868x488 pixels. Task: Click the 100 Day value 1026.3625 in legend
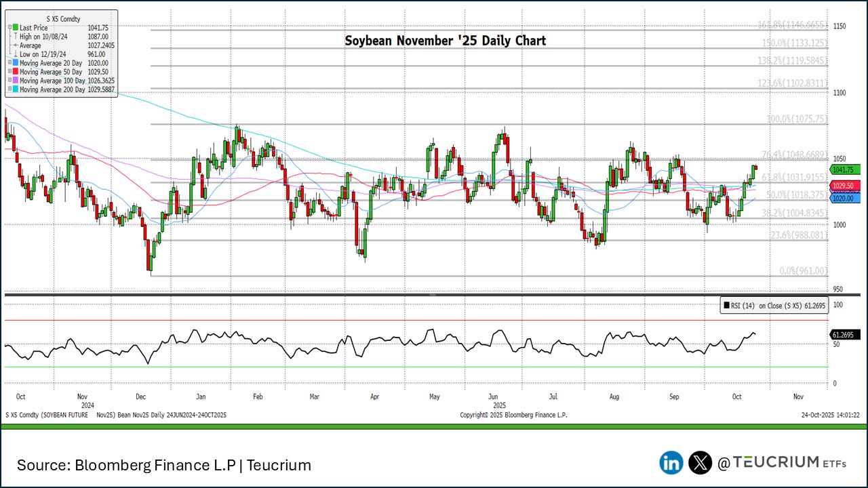(x=101, y=81)
